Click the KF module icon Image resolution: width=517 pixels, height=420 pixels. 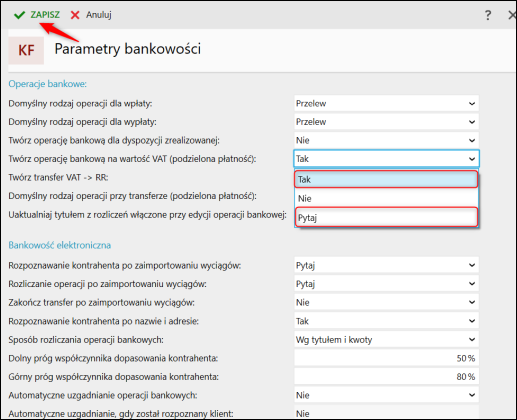[26, 50]
